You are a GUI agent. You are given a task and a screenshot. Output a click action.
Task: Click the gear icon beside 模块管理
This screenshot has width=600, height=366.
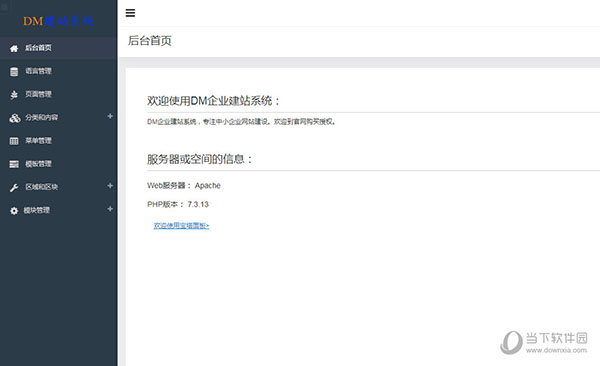tap(14, 211)
